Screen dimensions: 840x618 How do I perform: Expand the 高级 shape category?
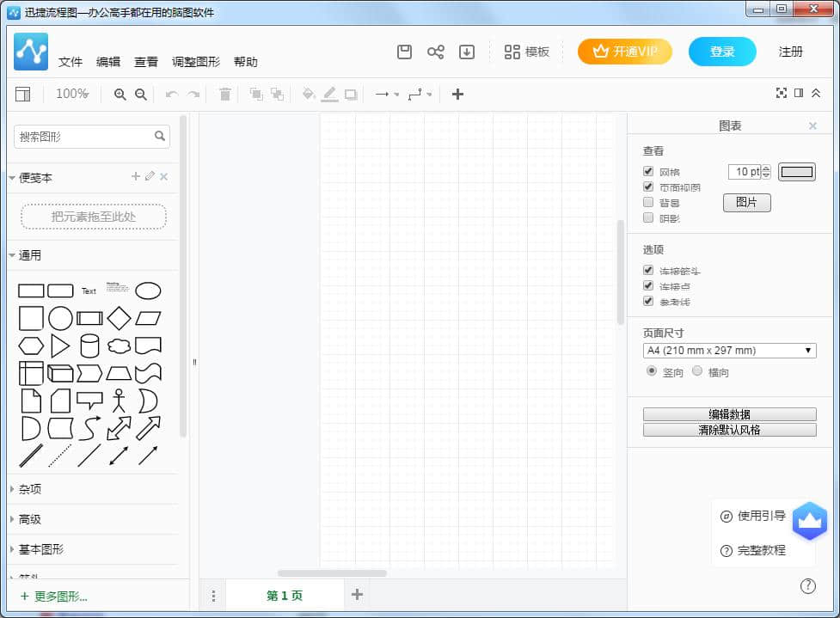(x=30, y=519)
